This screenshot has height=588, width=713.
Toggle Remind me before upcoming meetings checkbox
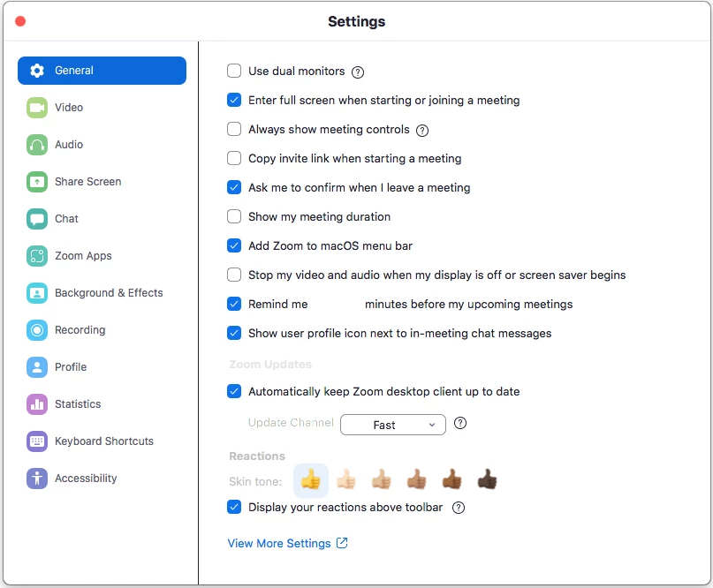click(234, 304)
